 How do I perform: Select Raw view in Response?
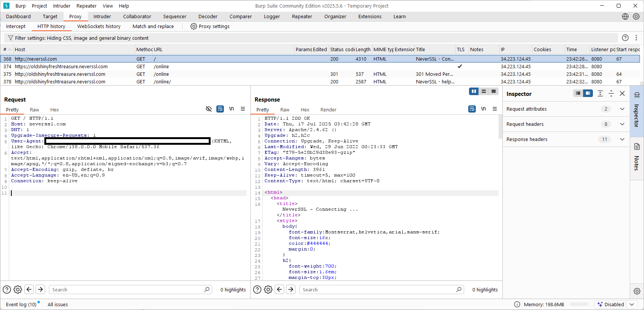pos(285,110)
